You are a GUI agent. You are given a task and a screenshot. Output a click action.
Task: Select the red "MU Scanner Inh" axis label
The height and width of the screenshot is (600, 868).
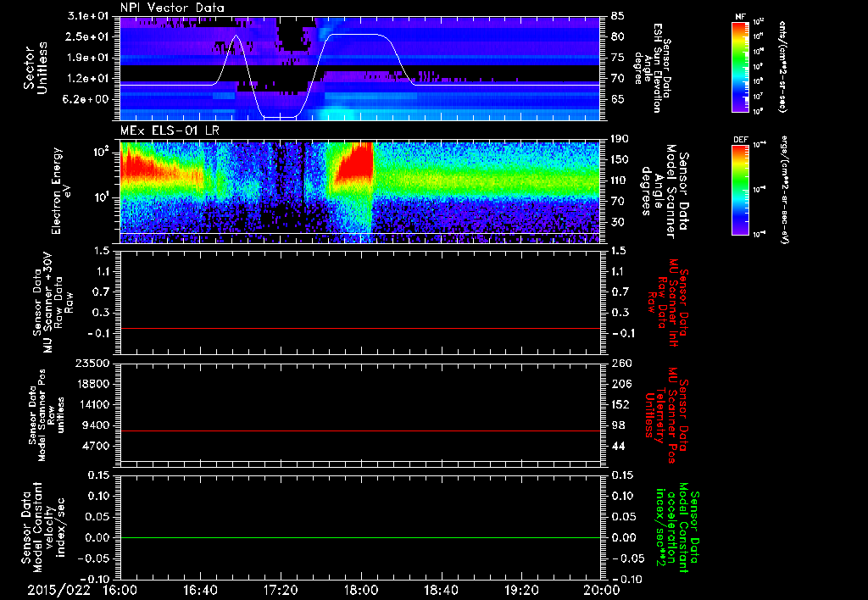666,303
